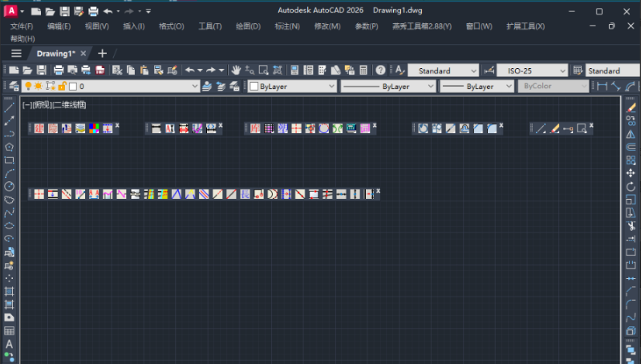This screenshot has height=364, width=641.
Task: Click the Rotate tool in Modify toolbar
Action: [x=631, y=187]
